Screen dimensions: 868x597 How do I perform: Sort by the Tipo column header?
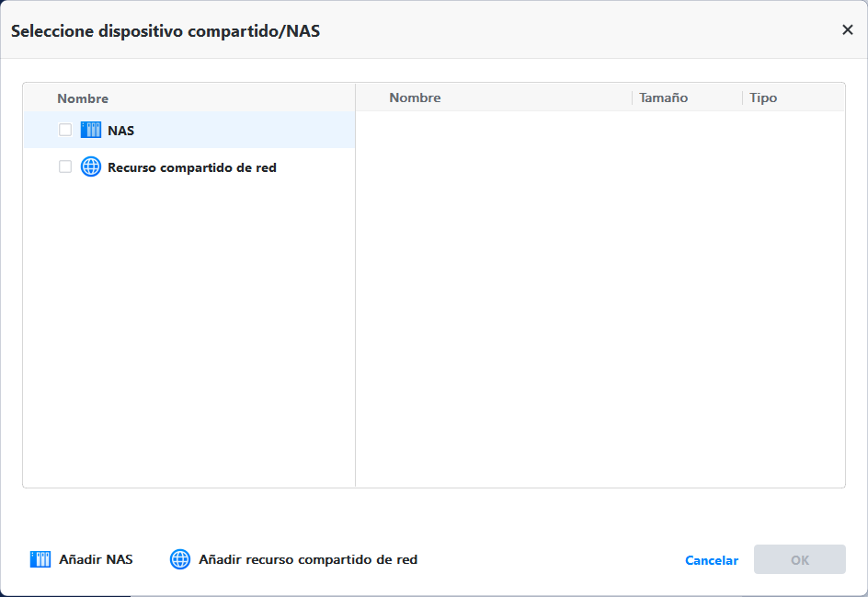(x=761, y=98)
